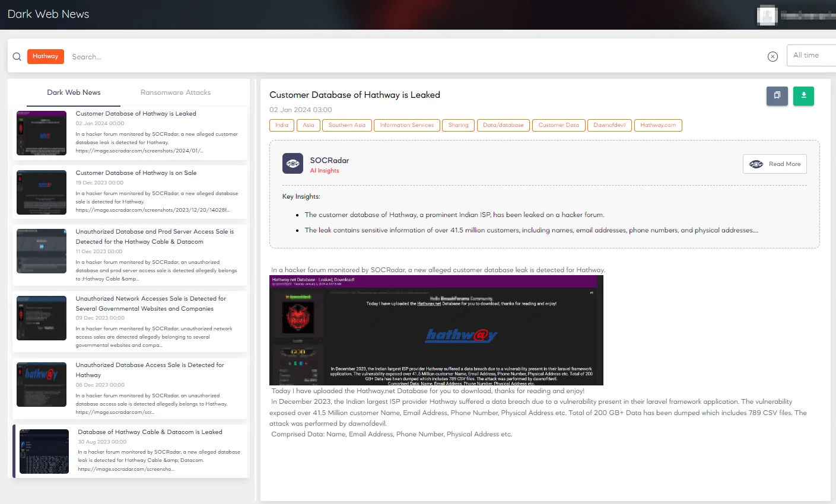Select the Data/database tag
836x504 pixels.
point(503,125)
